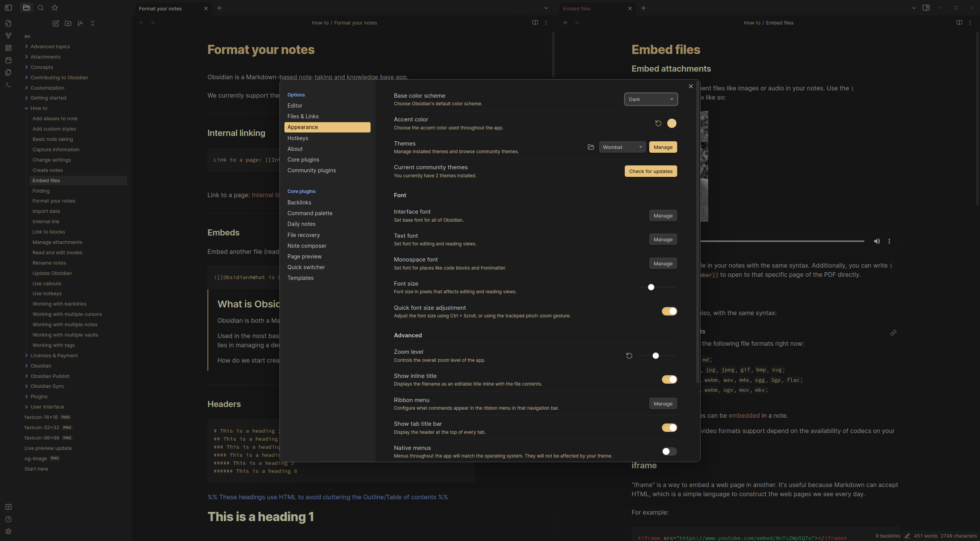Toggle Show inline title
The width and height of the screenshot is (980, 541).
click(669, 379)
